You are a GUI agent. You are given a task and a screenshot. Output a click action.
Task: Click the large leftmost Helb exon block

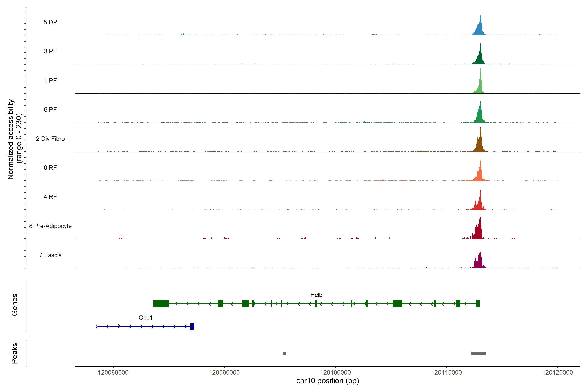[x=161, y=303]
